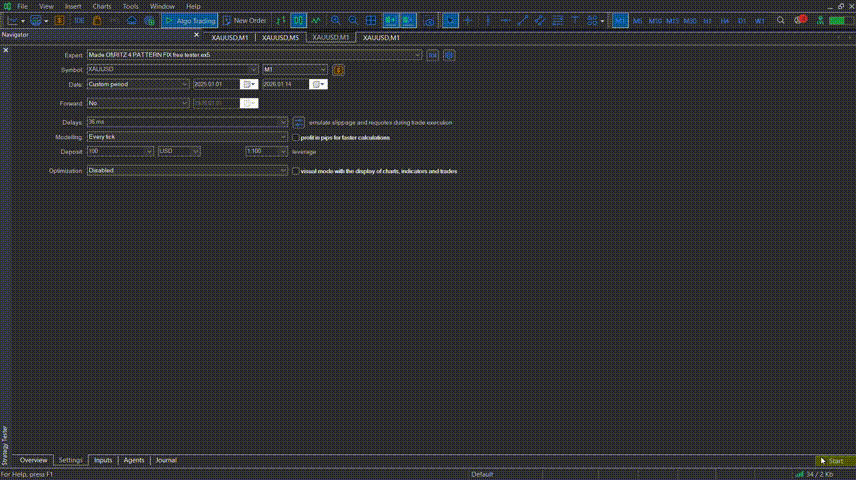Open the Charts menu
The image size is (856, 480).
pos(102,6)
